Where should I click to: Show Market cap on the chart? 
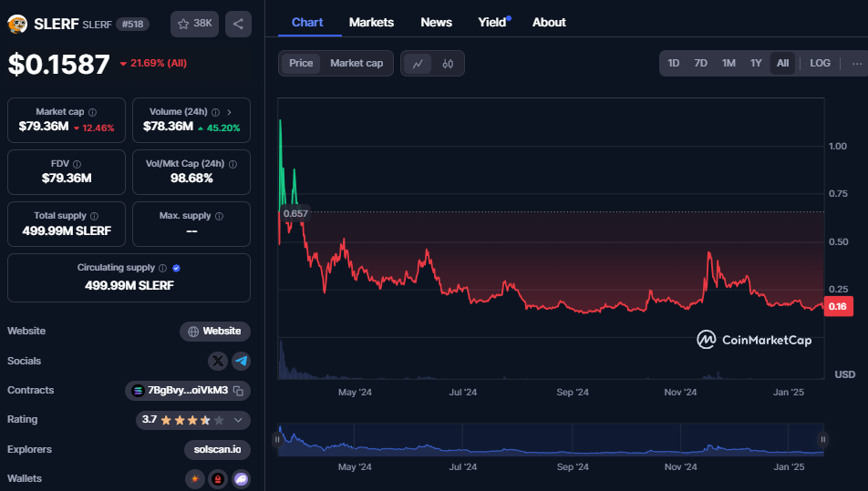tap(356, 64)
